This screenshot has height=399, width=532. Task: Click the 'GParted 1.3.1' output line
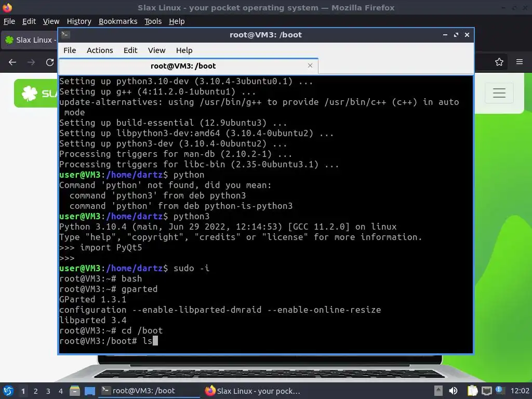(x=92, y=299)
